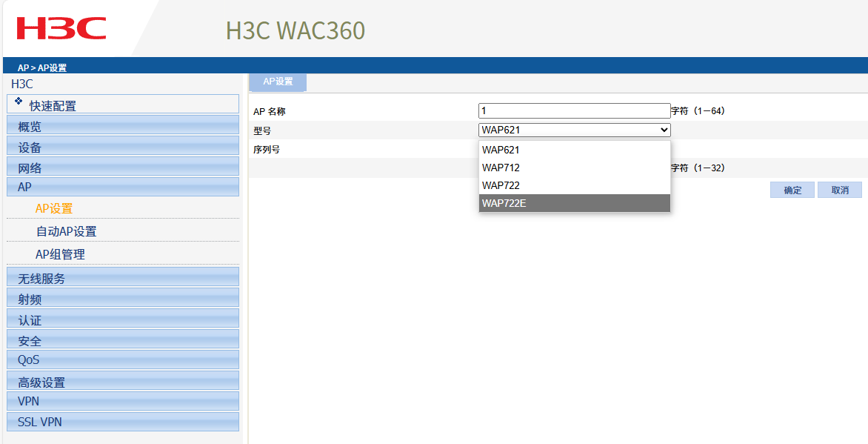Click the 字符（1-64）hint text
The height and width of the screenshot is (444, 868).
[698, 111]
